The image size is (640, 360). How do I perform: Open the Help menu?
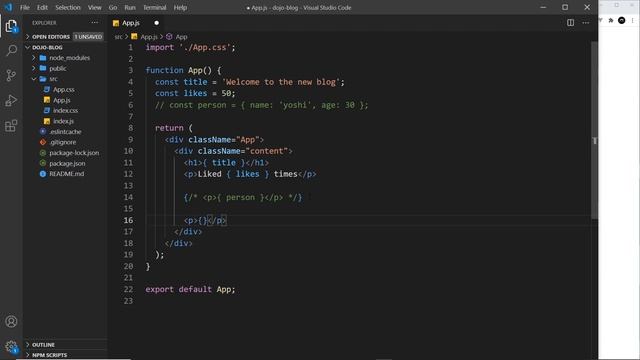180,7
